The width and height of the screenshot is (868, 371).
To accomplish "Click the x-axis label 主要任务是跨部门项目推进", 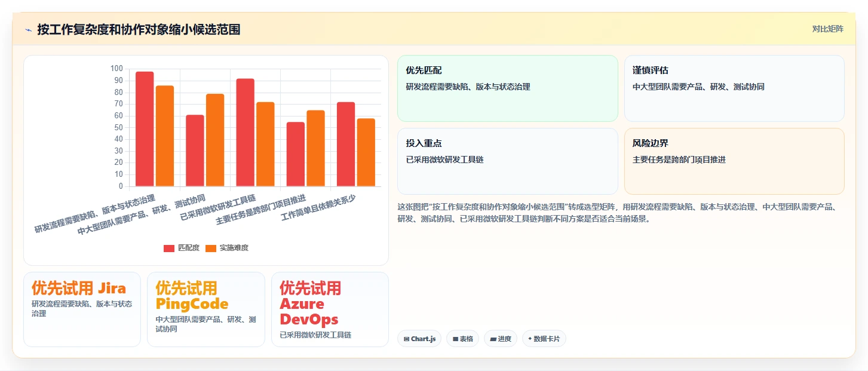I will (261, 210).
